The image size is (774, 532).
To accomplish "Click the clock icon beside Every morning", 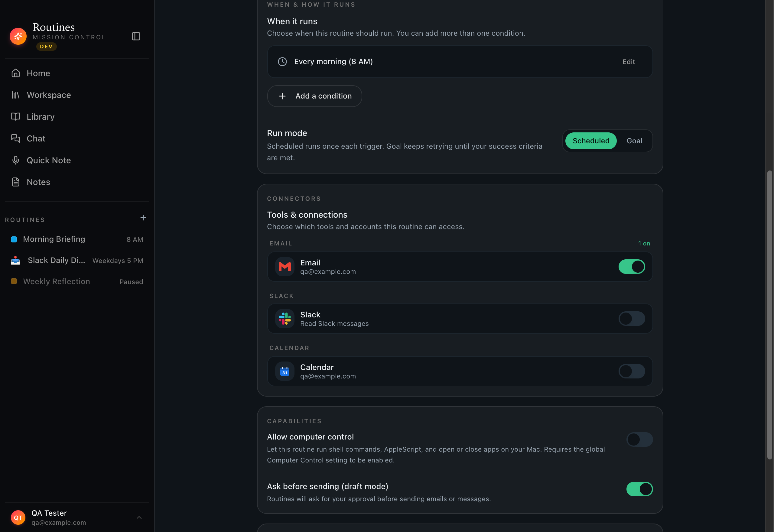I will pyautogui.click(x=282, y=62).
